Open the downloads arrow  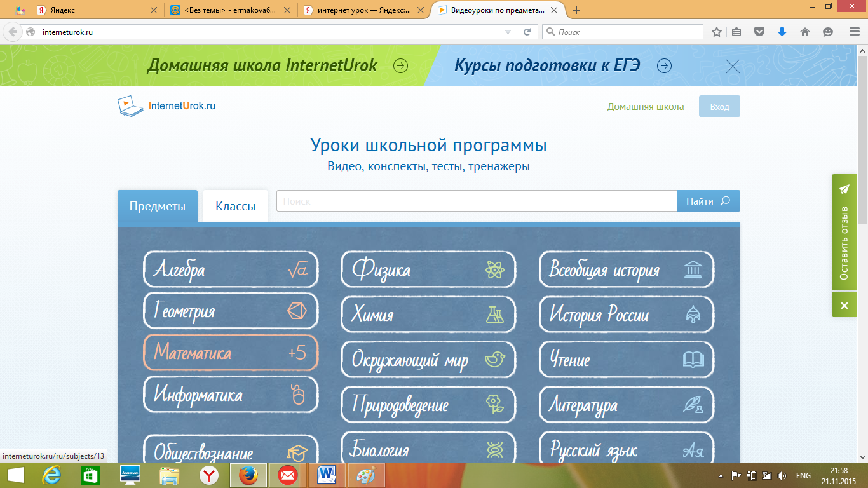[x=782, y=32]
